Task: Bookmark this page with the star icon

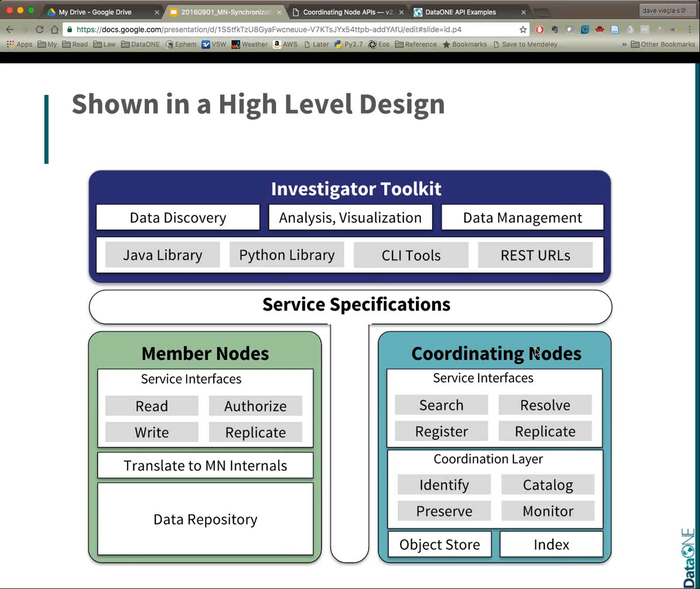Action: (x=523, y=29)
